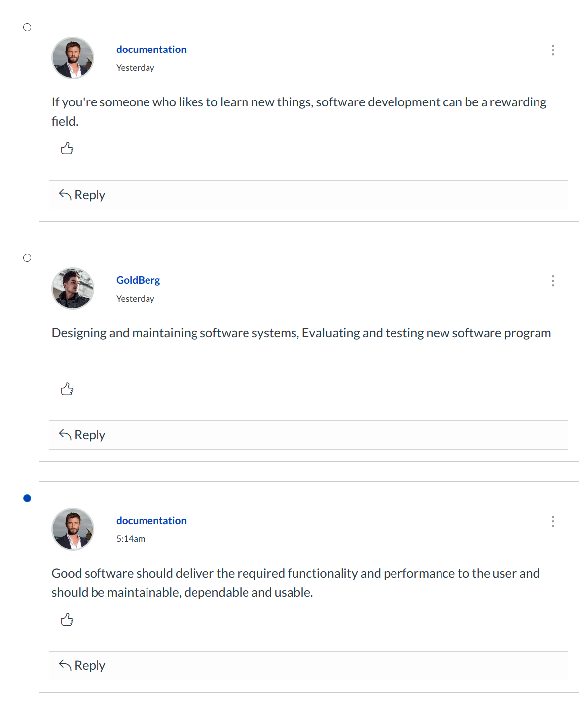This screenshot has height=708, width=588.
Task: Click GoldBerg's avatar picture
Action: tap(73, 289)
